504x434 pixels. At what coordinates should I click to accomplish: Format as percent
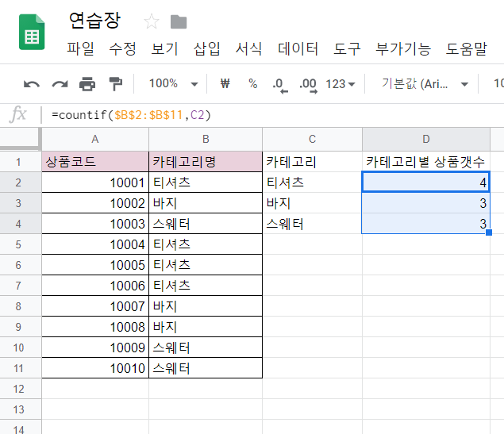253,84
